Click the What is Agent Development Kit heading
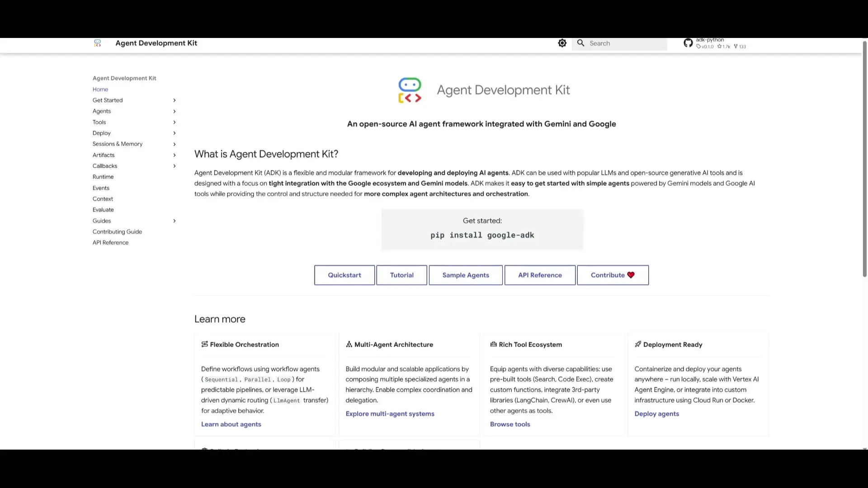The height and width of the screenshot is (488, 868). click(x=266, y=154)
